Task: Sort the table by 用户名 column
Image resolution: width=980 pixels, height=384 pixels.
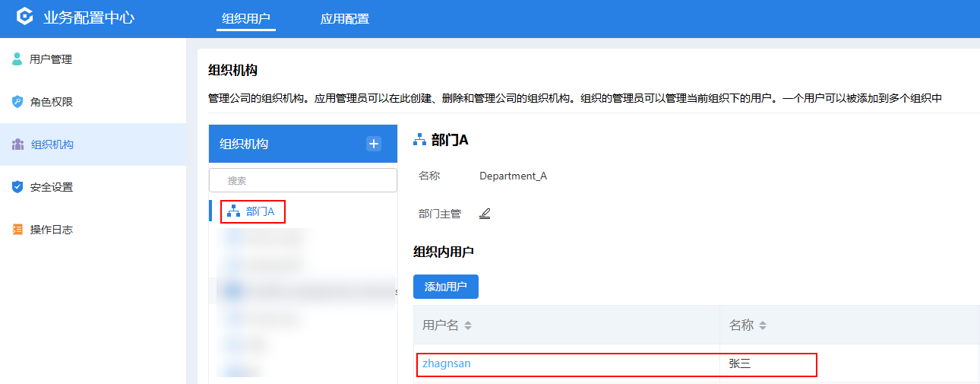Action: tap(468, 325)
